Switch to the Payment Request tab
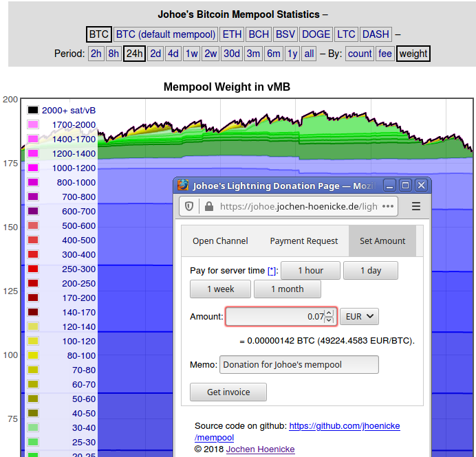 304,241
